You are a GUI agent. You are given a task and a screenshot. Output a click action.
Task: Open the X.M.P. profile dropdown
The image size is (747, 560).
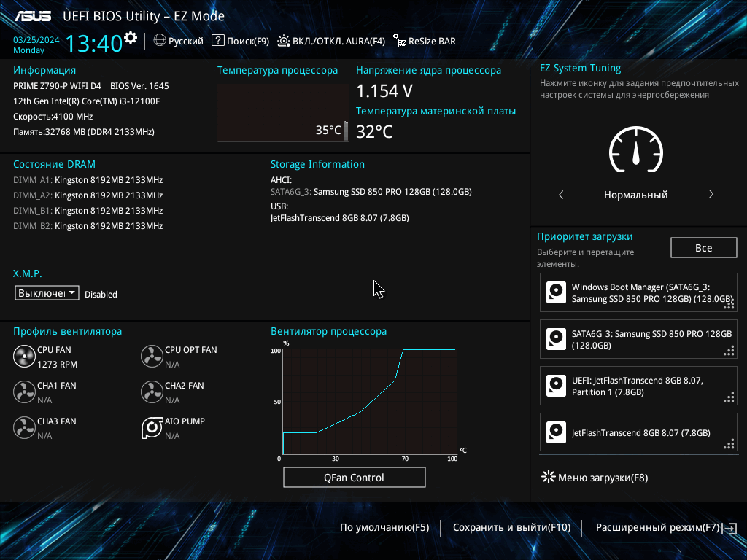[x=47, y=293]
